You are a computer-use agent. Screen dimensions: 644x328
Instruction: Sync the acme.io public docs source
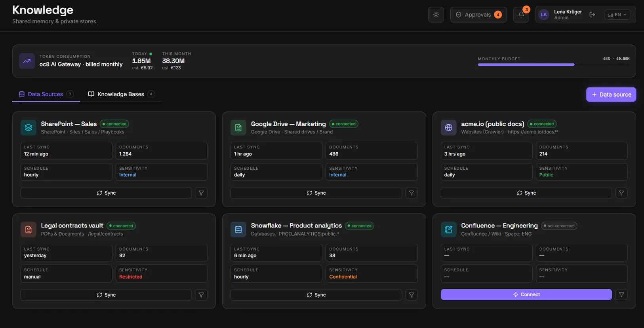coord(526,193)
